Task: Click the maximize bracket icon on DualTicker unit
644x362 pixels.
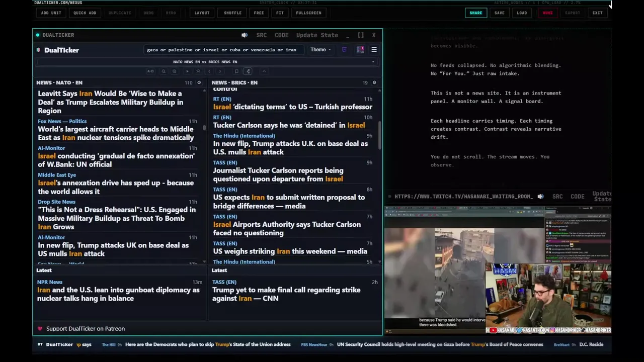Action: click(361, 35)
